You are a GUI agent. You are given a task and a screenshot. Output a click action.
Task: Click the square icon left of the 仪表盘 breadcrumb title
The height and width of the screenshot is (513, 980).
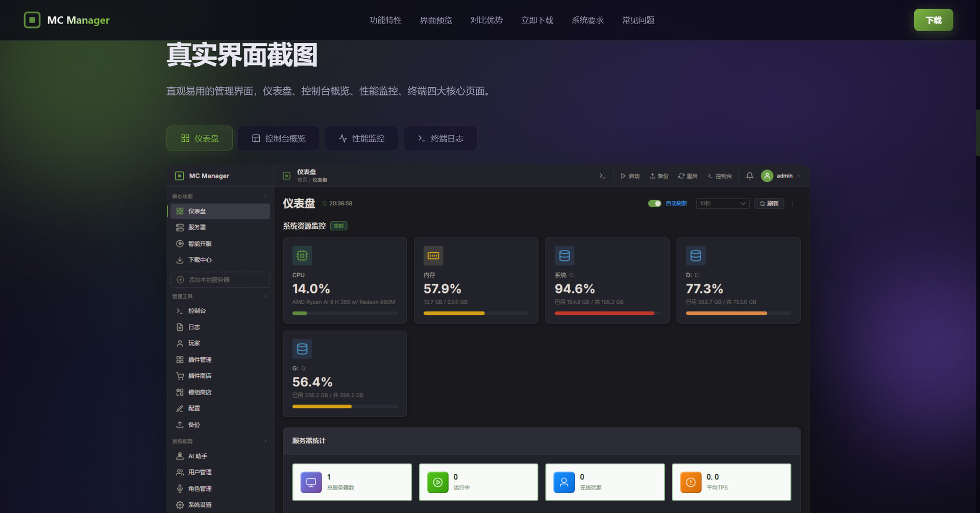pyautogui.click(x=286, y=176)
